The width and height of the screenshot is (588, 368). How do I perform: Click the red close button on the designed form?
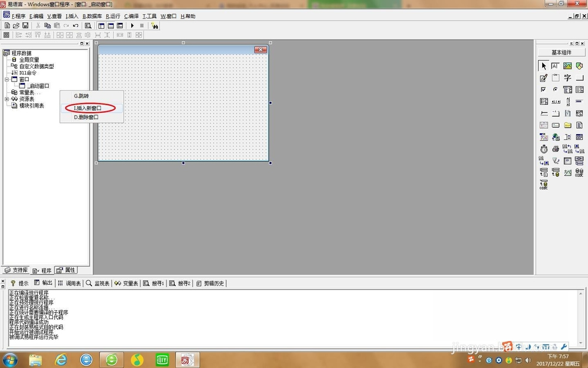(260, 49)
